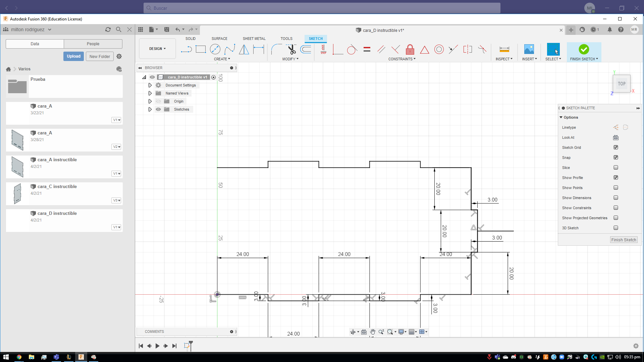
Task: Click the green Finish Sketch checkmark
Action: 584,49
